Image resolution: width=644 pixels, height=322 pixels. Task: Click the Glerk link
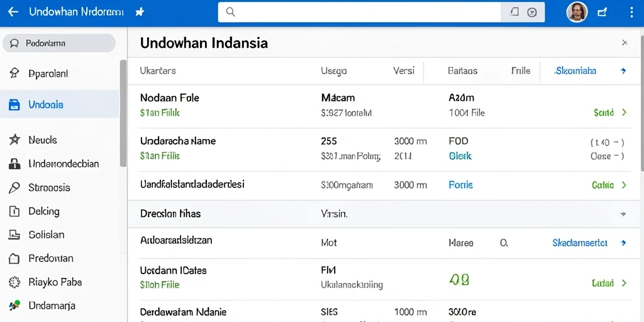coord(460,156)
